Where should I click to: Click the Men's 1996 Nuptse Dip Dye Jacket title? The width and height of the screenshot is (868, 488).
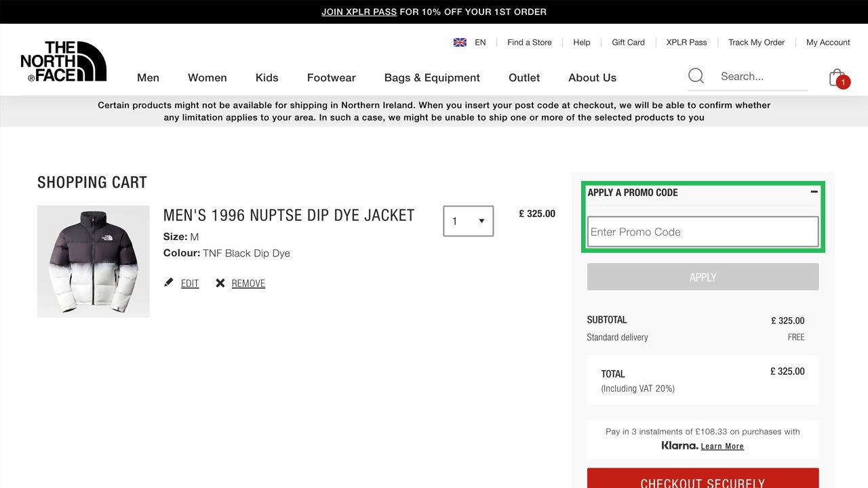pos(289,215)
